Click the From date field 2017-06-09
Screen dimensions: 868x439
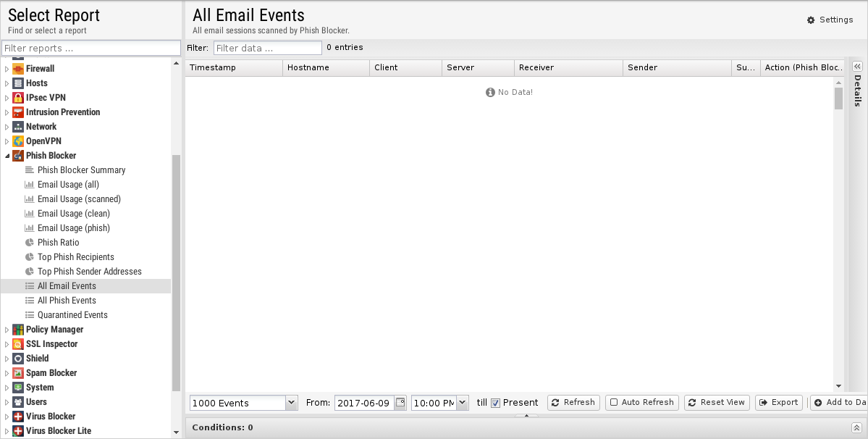pyautogui.click(x=364, y=403)
